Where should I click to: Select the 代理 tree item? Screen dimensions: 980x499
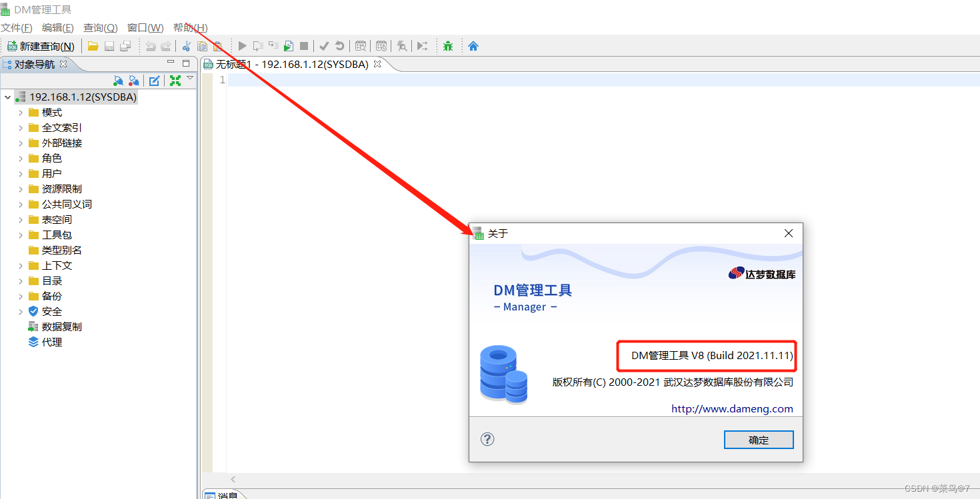point(51,342)
